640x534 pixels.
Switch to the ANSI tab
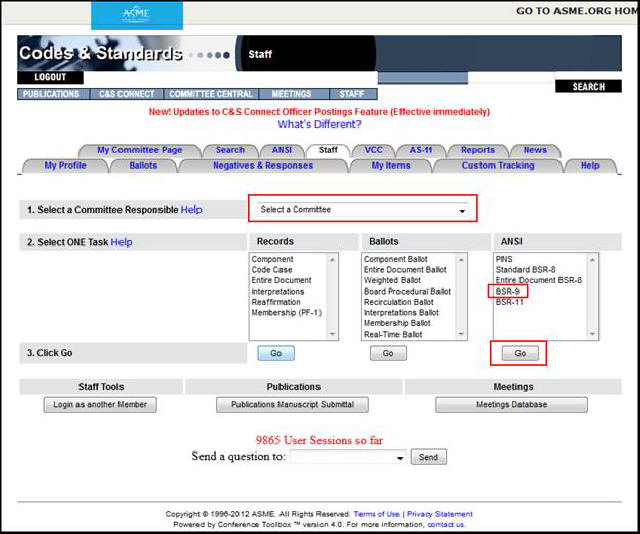282,150
